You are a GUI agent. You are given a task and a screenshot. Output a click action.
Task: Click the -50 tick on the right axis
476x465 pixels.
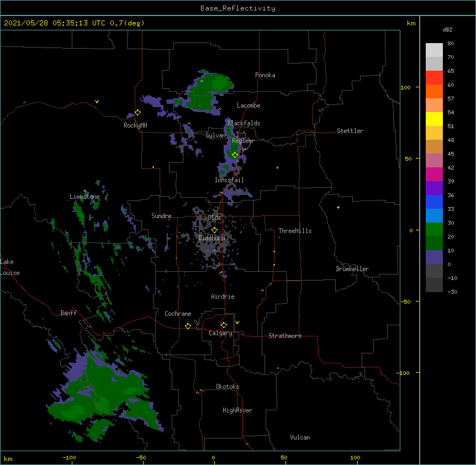(405, 302)
